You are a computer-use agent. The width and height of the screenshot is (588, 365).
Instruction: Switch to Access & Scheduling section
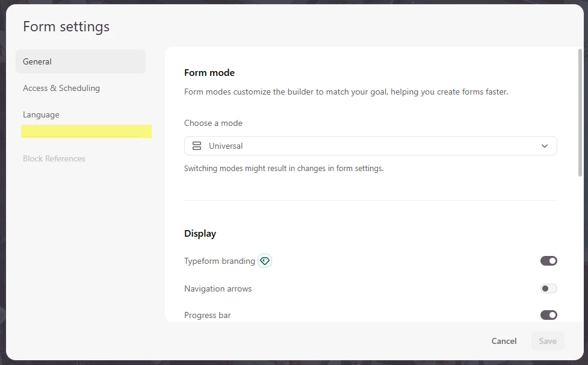pyautogui.click(x=61, y=88)
